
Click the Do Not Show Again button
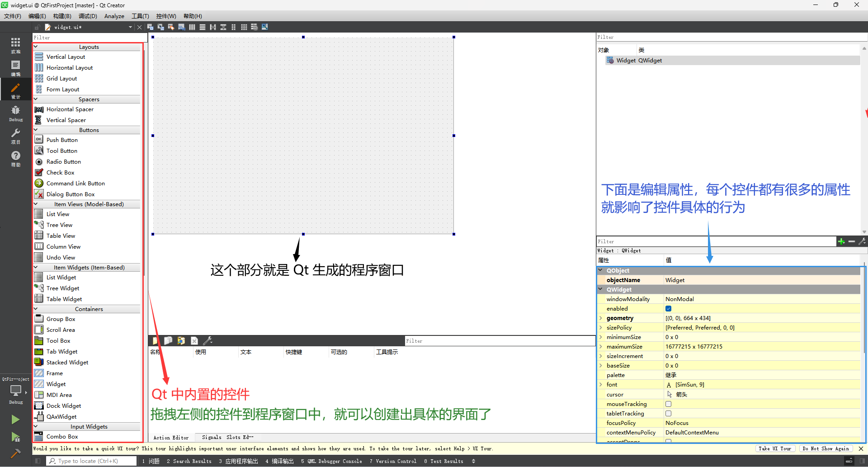(826, 448)
